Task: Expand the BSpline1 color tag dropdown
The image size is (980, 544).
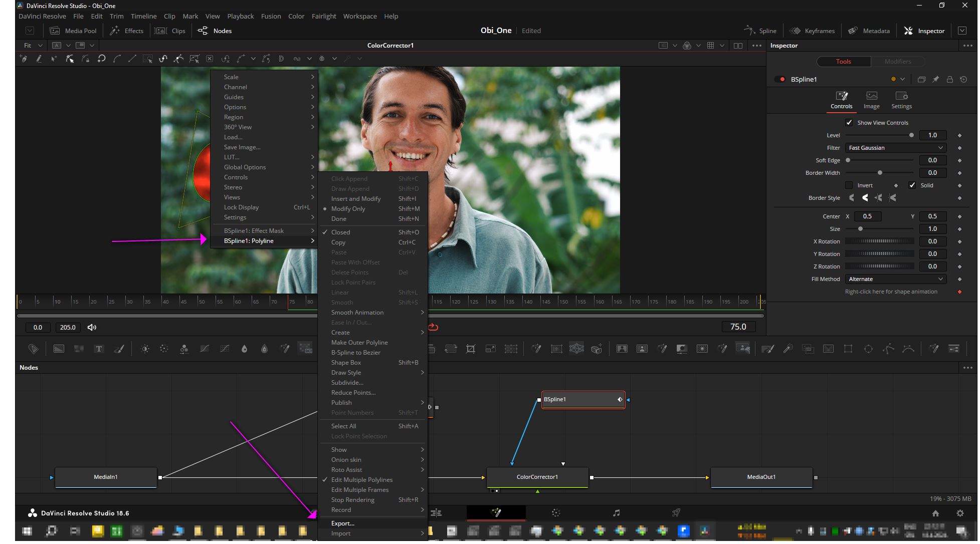Action: [902, 79]
